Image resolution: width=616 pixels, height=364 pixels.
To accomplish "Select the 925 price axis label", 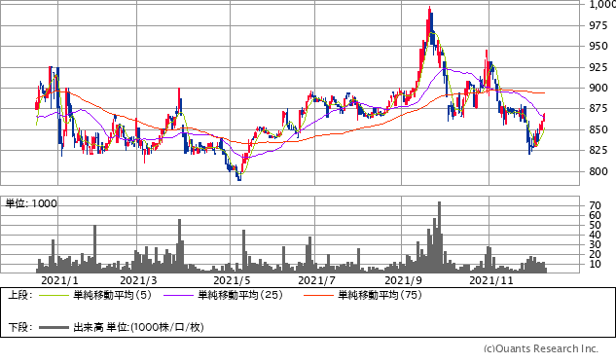I will coord(598,67).
